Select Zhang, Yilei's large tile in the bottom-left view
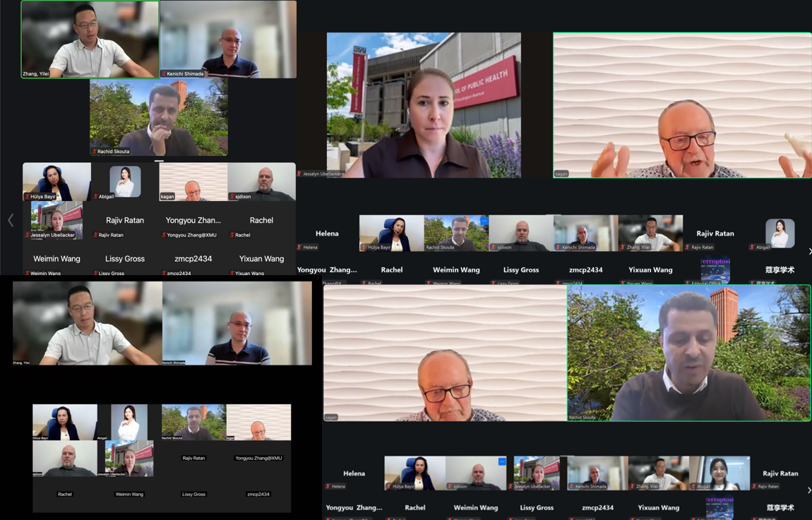The width and height of the screenshot is (812, 520). pyautogui.click(x=88, y=323)
